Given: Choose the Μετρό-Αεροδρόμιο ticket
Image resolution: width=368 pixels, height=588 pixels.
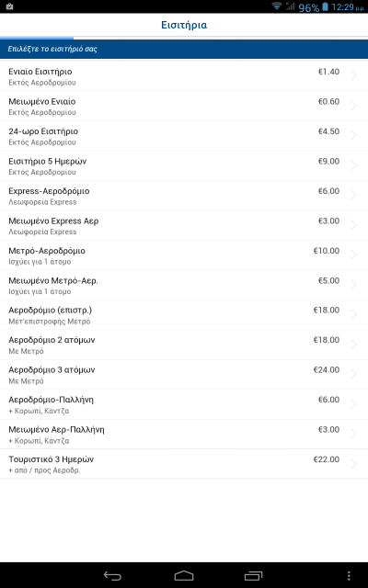Looking at the screenshot, I should [x=184, y=255].
